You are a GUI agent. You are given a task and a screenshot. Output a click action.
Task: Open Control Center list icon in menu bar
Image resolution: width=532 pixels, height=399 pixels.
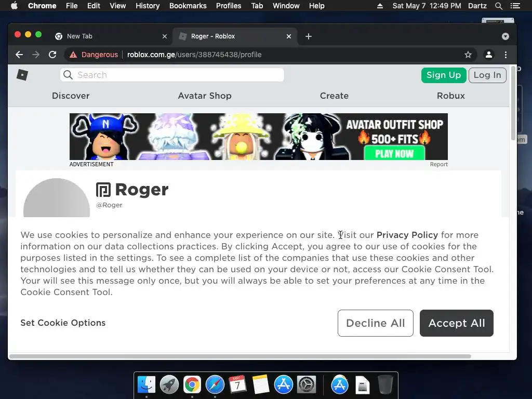[515, 6]
